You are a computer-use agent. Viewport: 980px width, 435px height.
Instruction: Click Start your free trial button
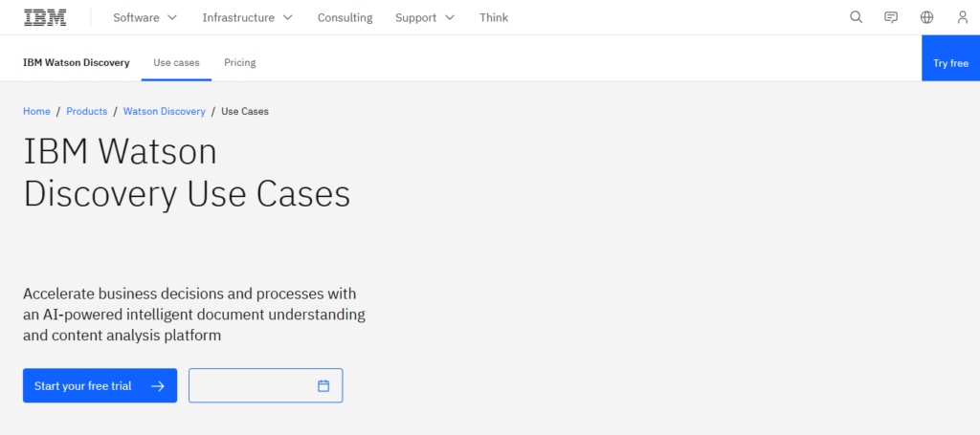coord(100,385)
